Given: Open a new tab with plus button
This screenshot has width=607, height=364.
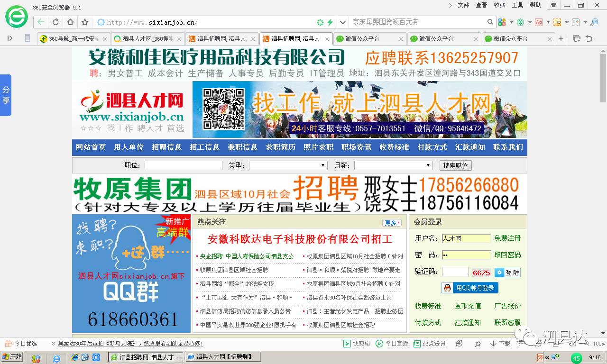Looking at the screenshot, I should coord(561,39).
